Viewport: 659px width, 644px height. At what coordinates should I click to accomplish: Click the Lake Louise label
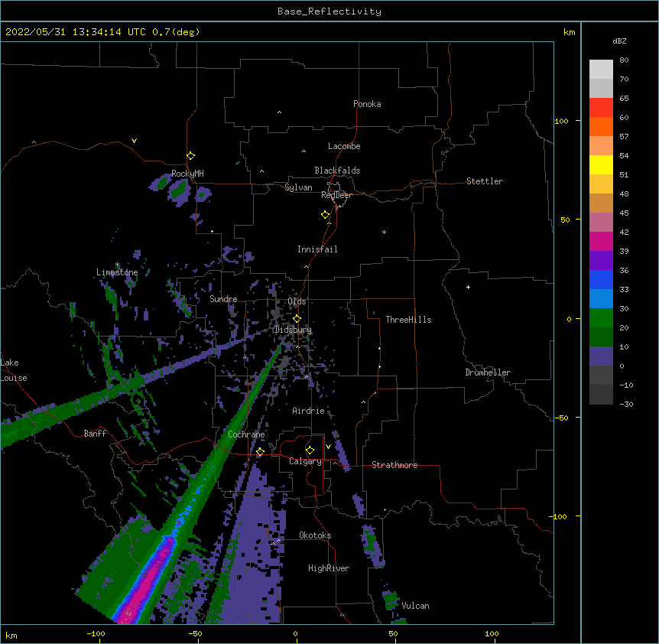click(14, 370)
